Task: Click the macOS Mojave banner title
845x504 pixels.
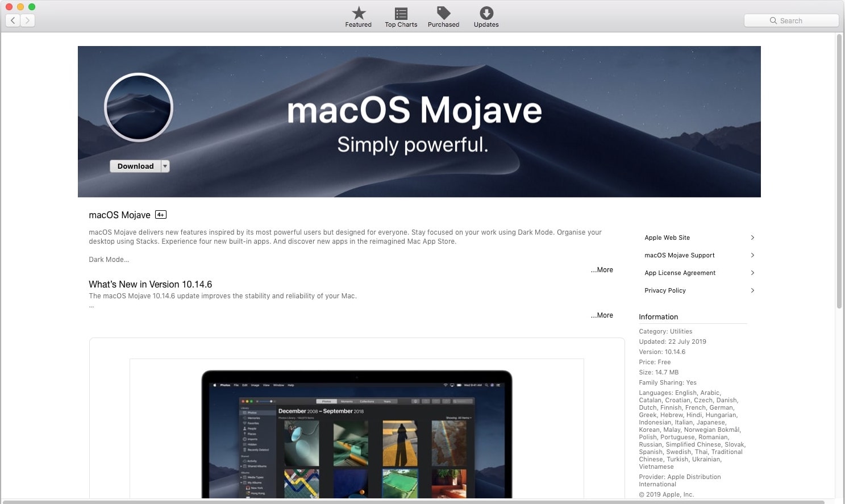Action: pyautogui.click(x=414, y=111)
